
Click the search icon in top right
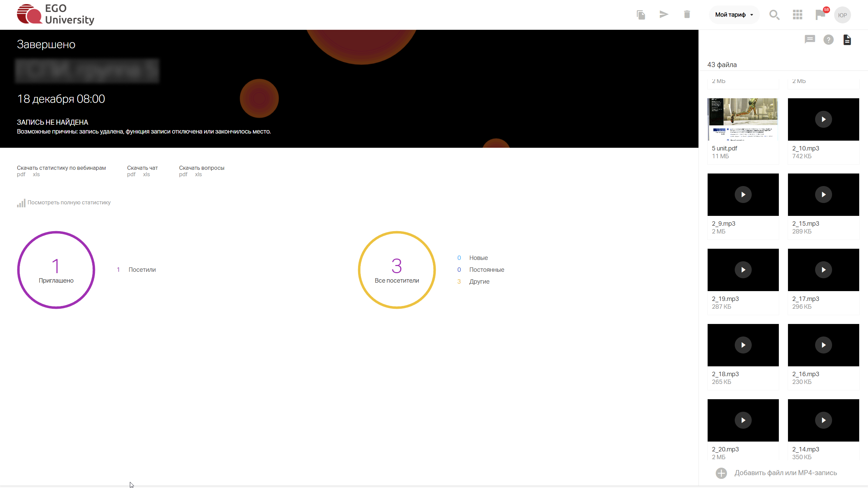[774, 14]
